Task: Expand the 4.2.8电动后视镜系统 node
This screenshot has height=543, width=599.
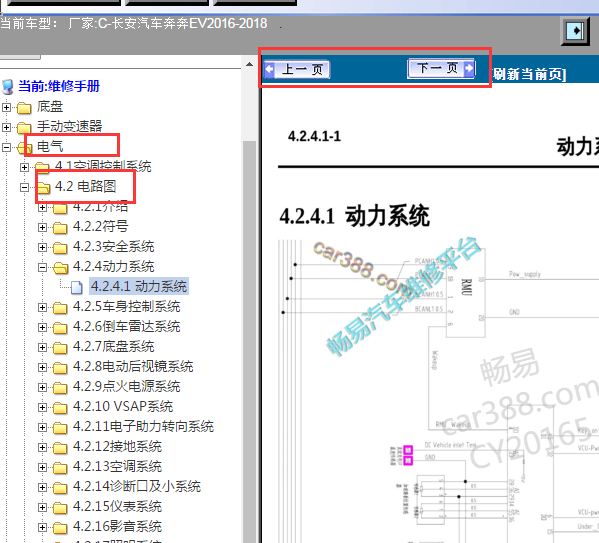Action: point(42,367)
